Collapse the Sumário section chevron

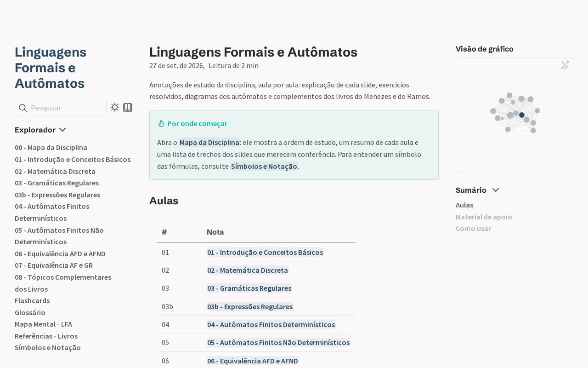496,190
